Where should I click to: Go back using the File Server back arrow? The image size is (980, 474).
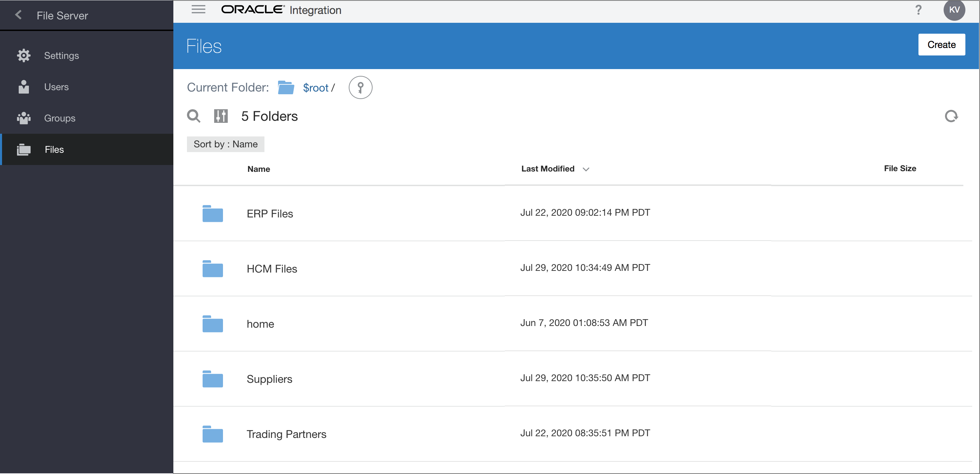18,15
